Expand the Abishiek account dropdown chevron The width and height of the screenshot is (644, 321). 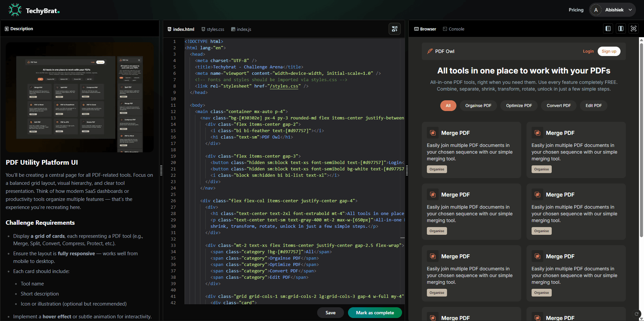(630, 10)
